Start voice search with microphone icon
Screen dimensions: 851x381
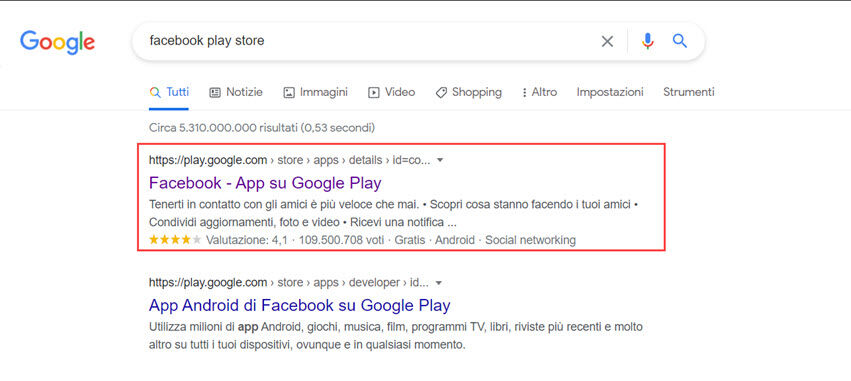click(647, 41)
